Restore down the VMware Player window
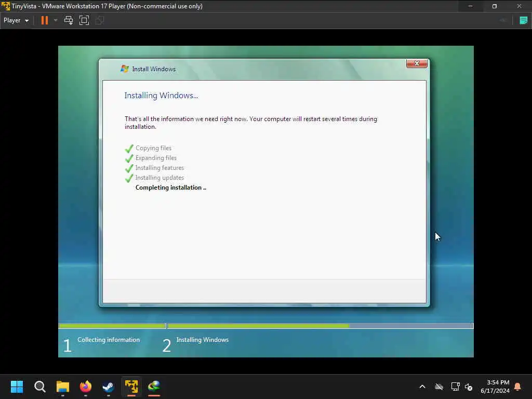Viewport: 532px width, 399px height. pos(495,6)
